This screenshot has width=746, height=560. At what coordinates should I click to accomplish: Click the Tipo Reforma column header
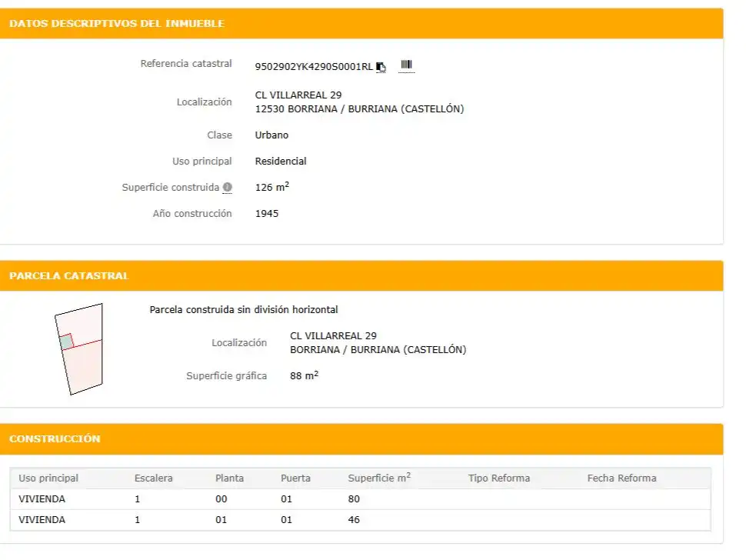[499, 478]
